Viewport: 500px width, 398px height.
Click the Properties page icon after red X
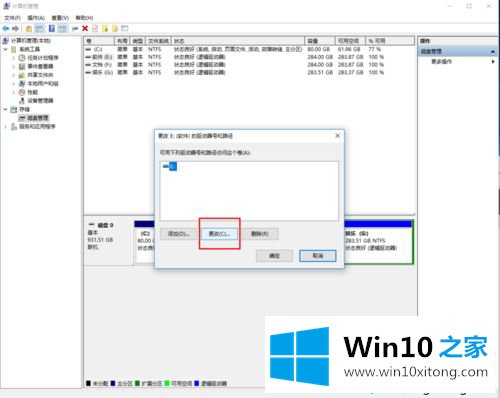(x=95, y=29)
